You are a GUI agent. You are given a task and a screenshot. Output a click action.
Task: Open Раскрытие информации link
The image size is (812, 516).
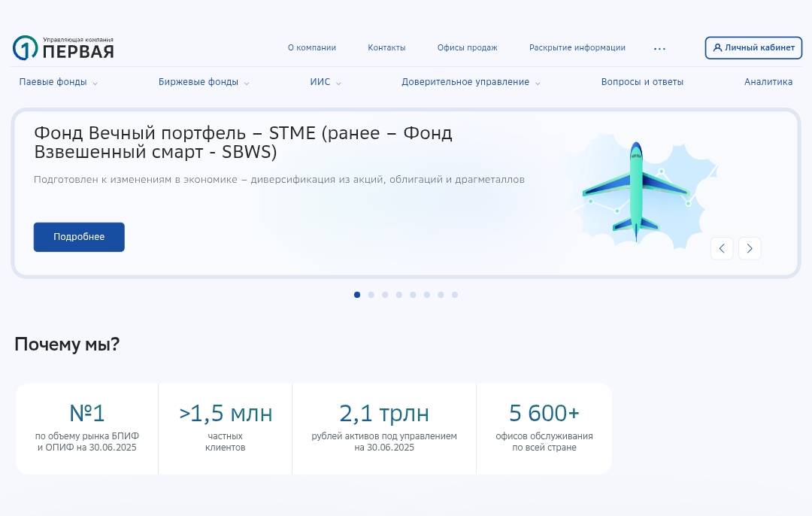click(x=577, y=48)
